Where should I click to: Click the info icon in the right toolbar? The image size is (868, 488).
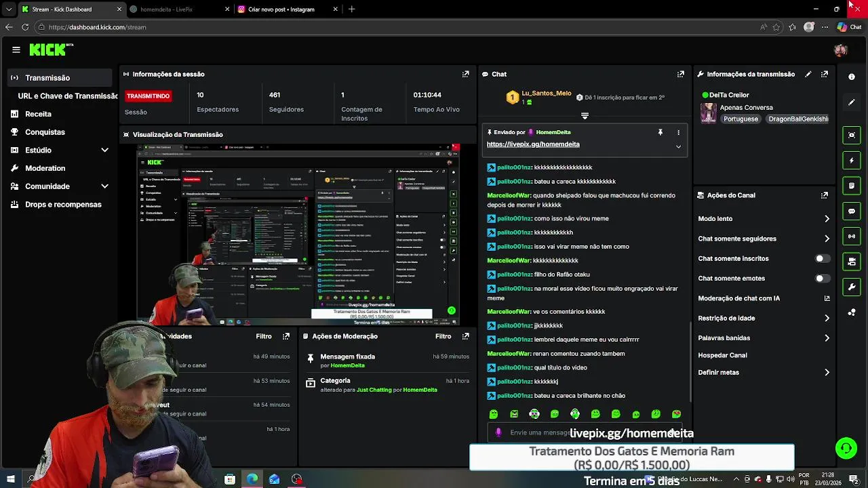click(x=852, y=77)
